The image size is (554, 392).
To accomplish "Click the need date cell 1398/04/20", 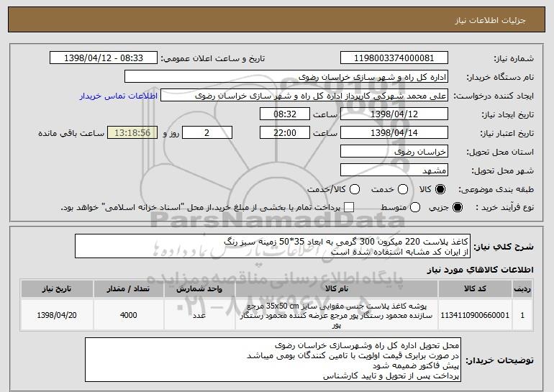I will tap(57, 315).
